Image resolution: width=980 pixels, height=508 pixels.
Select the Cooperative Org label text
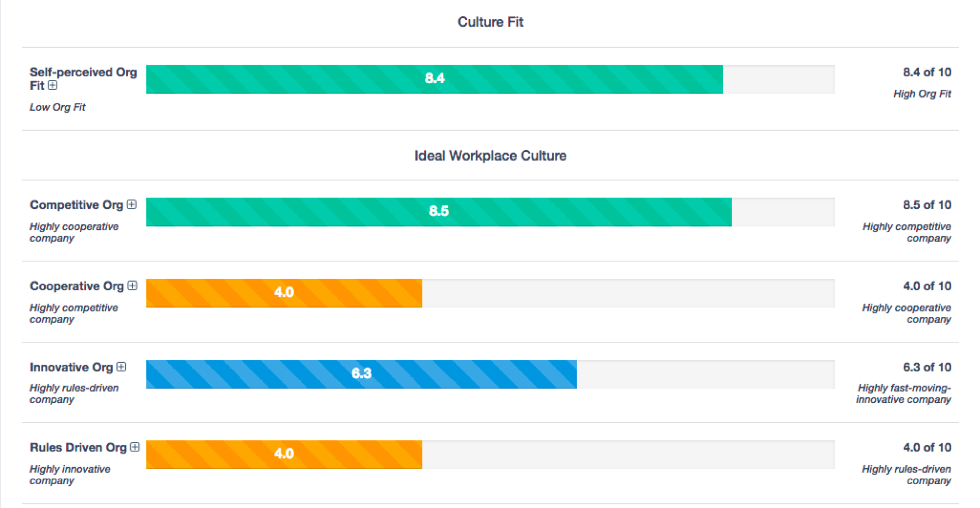[77, 286]
